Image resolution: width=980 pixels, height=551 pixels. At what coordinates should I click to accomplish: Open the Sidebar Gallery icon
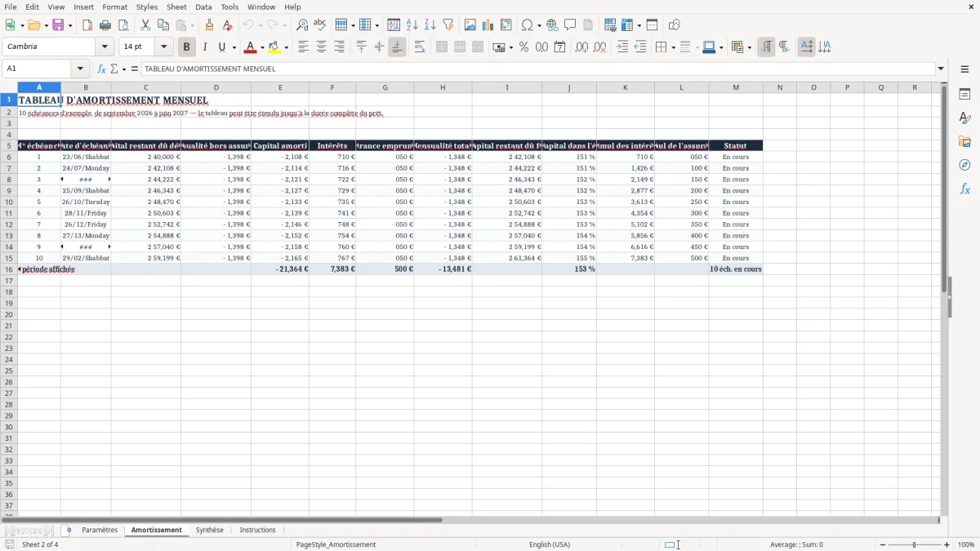(x=964, y=142)
